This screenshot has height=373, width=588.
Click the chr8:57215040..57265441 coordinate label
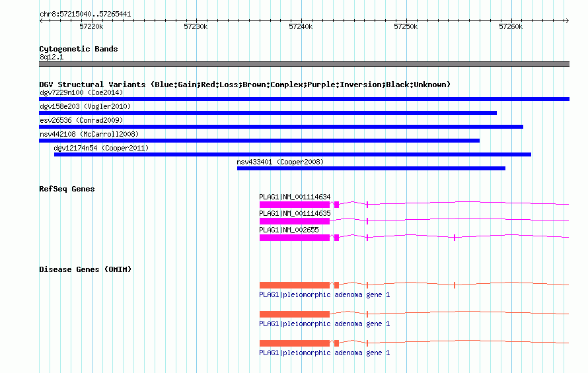tap(85, 15)
